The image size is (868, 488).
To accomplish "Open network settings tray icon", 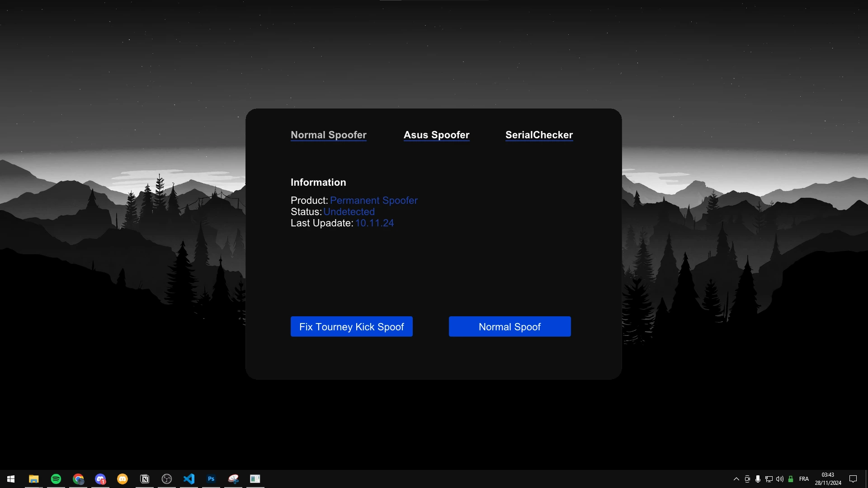I will [x=769, y=479].
